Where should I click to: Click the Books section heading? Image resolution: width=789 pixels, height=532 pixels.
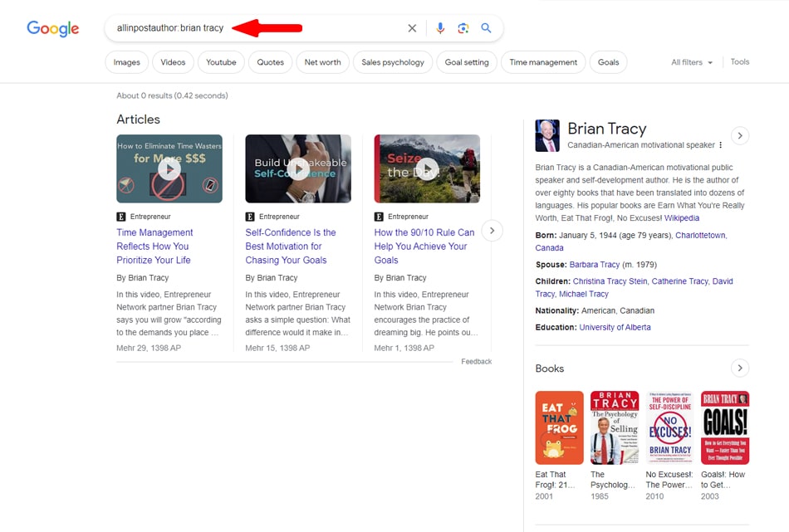[550, 368]
